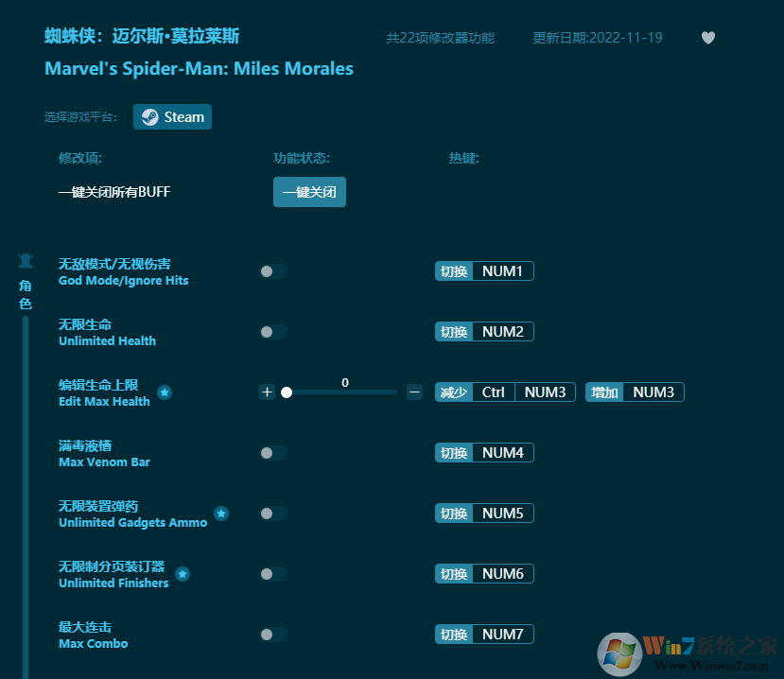The image size is (784, 679).
Task: Click the Steam logo icon
Action: click(149, 117)
